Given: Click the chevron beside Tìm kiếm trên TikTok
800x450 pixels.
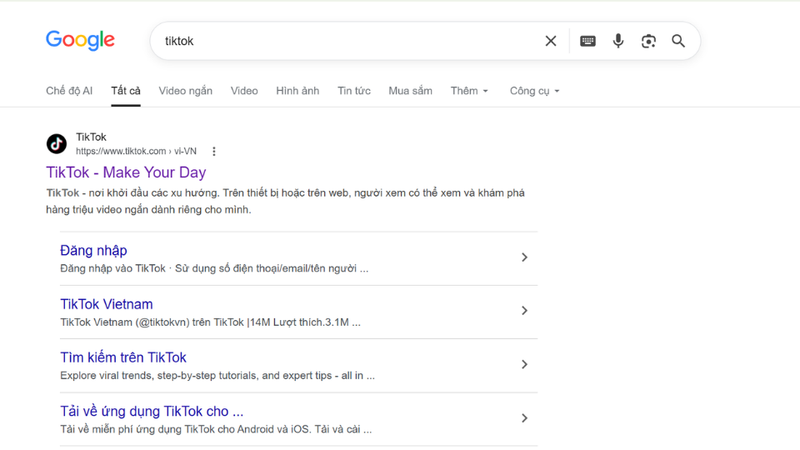Looking at the screenshot, I should (524, 364).
